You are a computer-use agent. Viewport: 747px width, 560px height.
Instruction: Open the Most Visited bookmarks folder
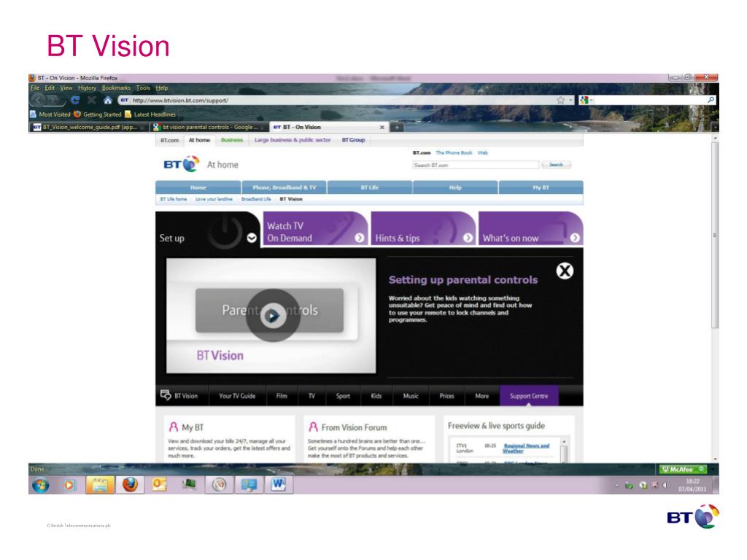click(x=50, y=114)
